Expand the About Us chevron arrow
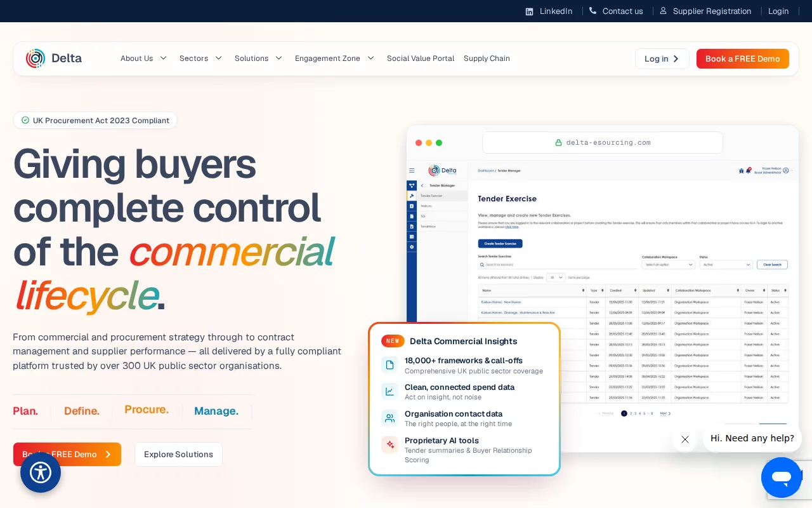 tap(163, 58)
